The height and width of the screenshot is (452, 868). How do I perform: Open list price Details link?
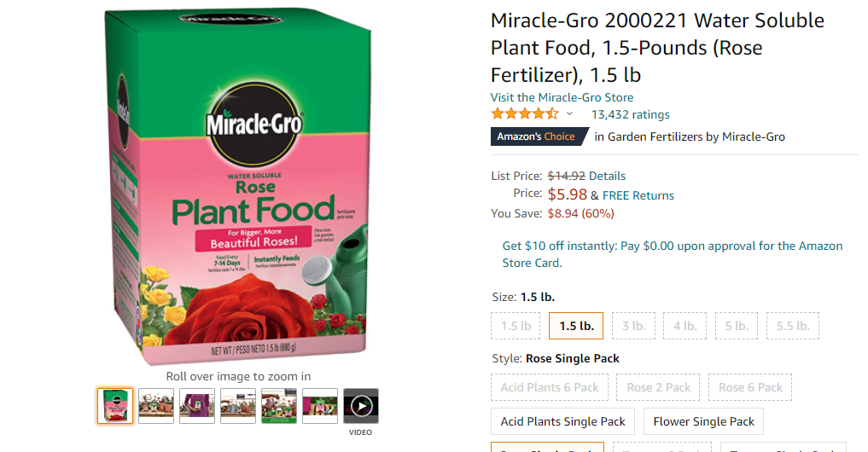point(607,176)
